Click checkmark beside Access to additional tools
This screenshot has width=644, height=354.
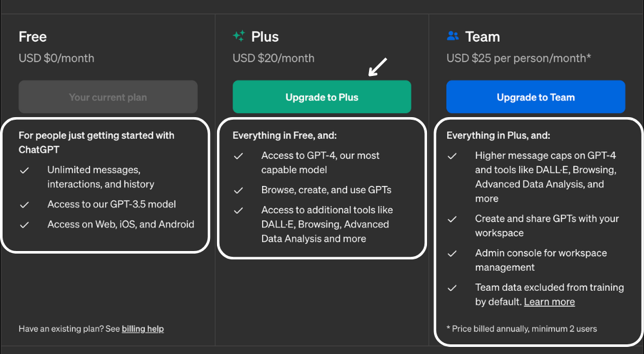point(239,210)
